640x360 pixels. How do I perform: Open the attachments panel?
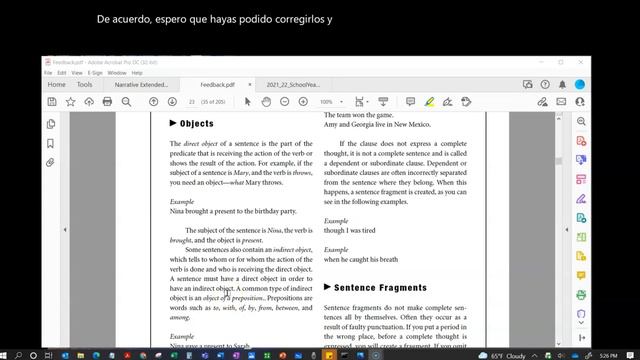[x=50, y=162]
